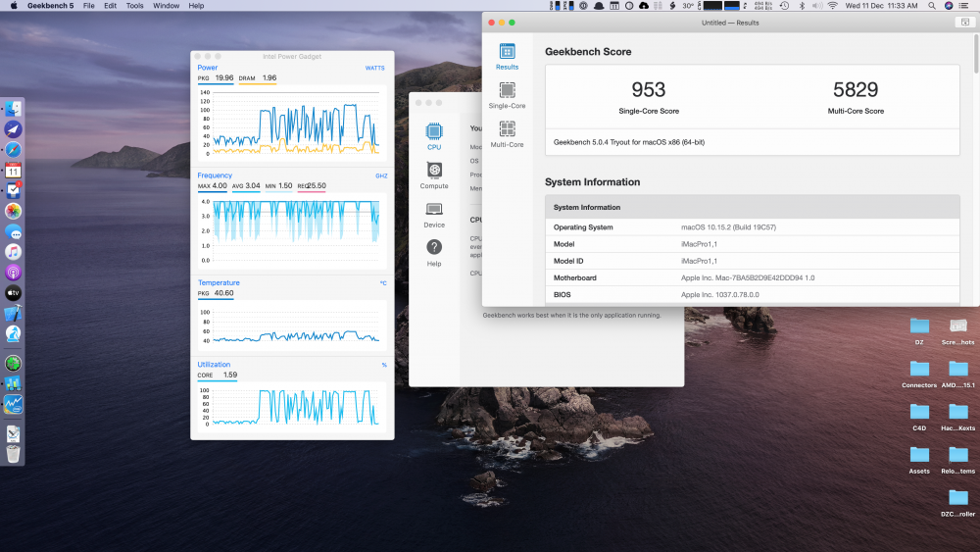Open Notification Center in menu bar
This screenshot has height=552, width=980.
pyautogui.click(x=965, y=6)
